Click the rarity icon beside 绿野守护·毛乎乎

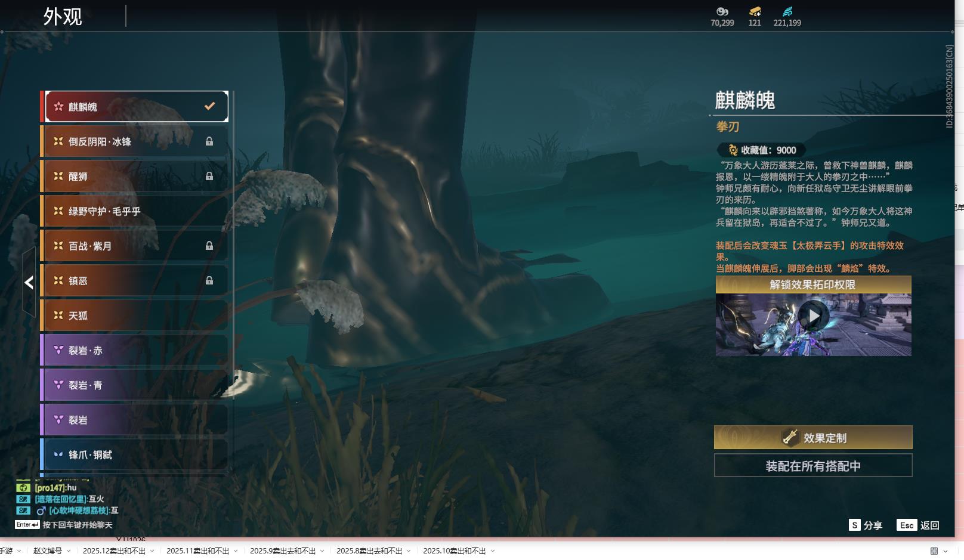[58, 211]
